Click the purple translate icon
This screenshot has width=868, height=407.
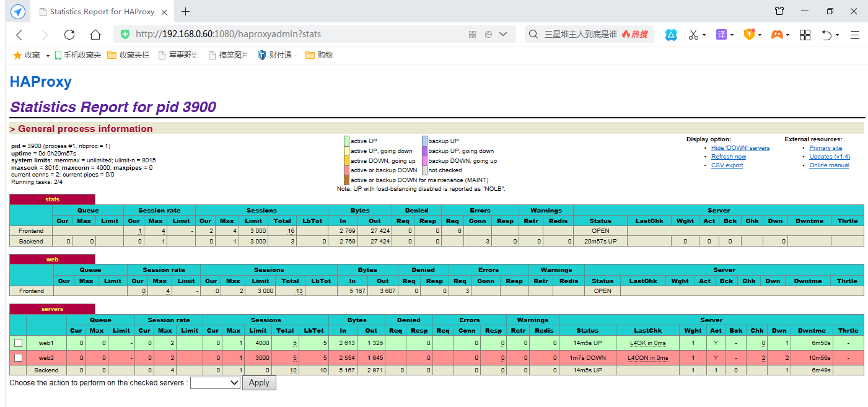click(x=722, y=35)
